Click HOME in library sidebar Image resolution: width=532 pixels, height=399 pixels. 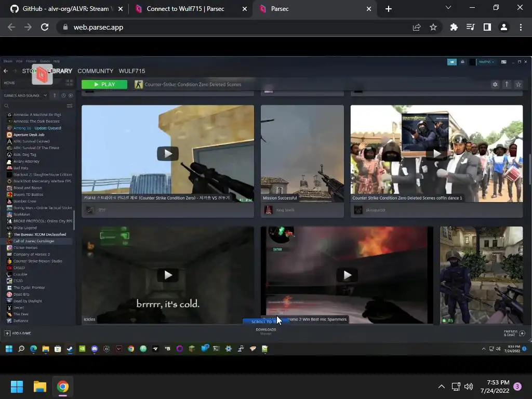coord(9,83)
